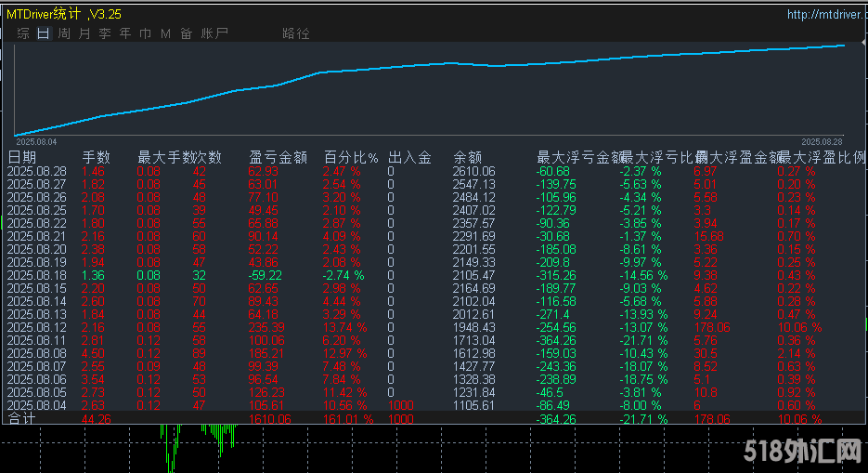This screenshot has height=473, width=868.
Task: Open the 周 (weekly) statistics tab
Action: [64, 33]
